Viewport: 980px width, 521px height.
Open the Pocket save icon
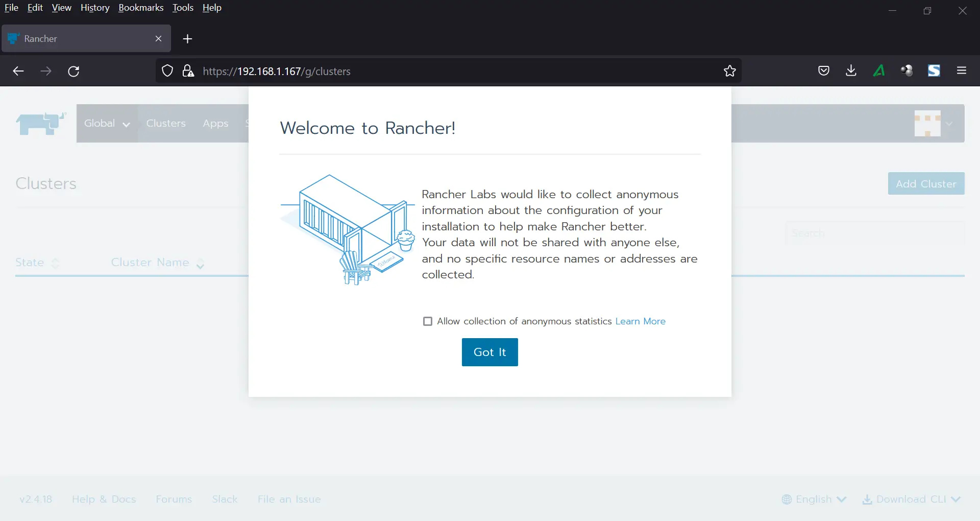[823, 70]
